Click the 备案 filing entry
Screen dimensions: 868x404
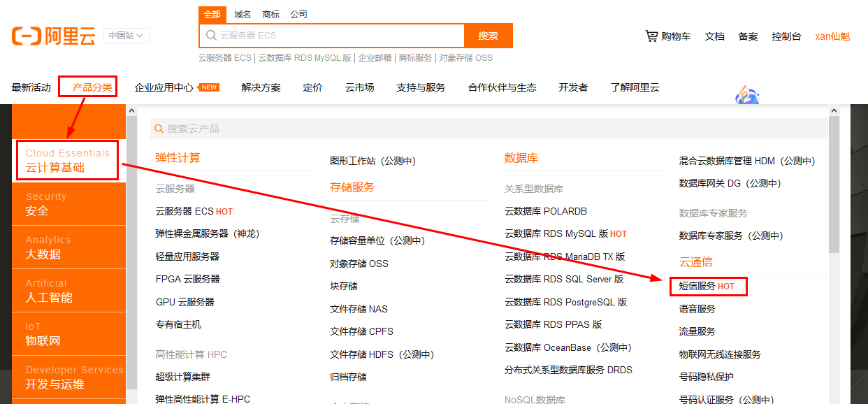point(748,36)
